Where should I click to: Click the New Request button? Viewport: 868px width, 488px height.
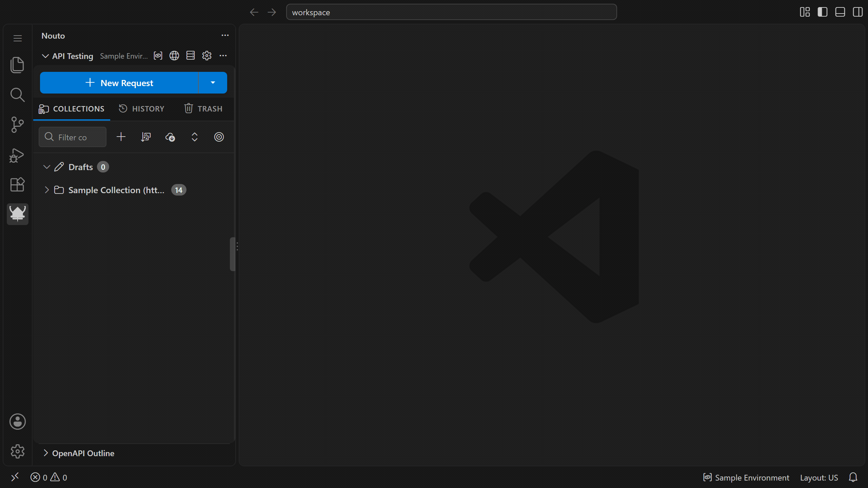[x=119, y=83]
